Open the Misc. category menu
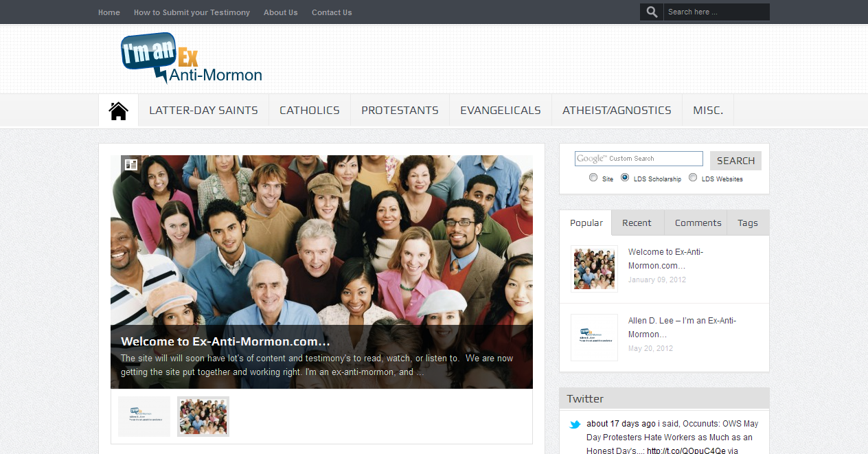 coord(708,110)
